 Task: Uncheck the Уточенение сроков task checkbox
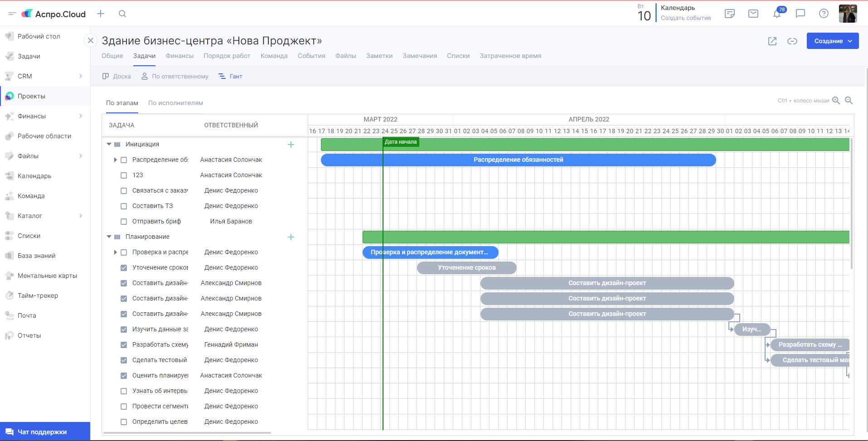click(x=124, y=268)
